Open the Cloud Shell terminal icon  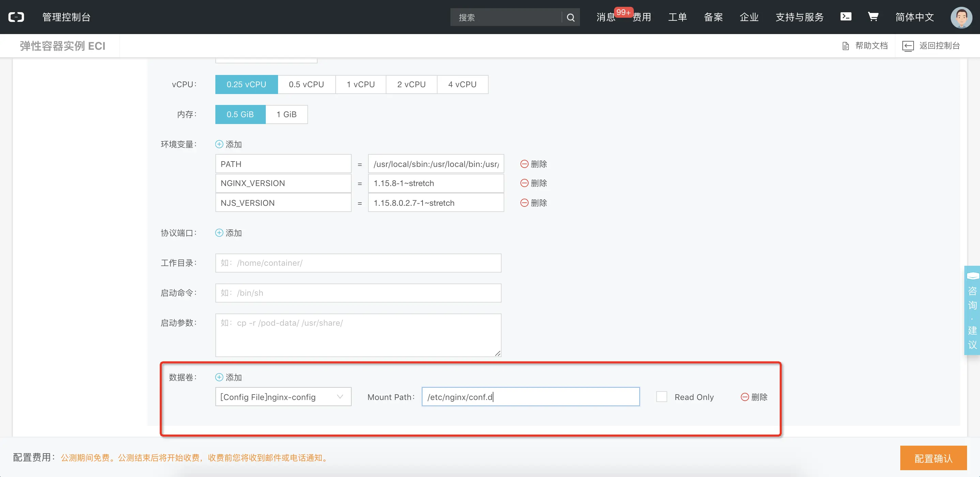845,17
